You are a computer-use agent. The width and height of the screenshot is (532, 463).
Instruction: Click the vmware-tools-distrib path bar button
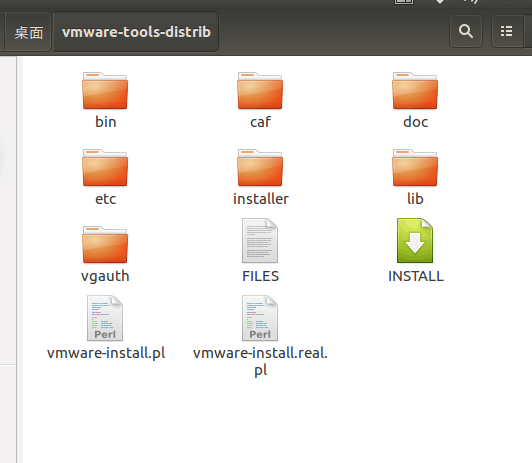coord(136,32)
